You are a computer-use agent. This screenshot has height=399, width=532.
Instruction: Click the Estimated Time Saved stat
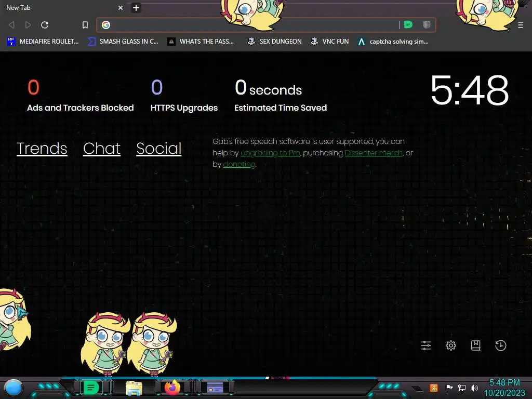[281, 96]
